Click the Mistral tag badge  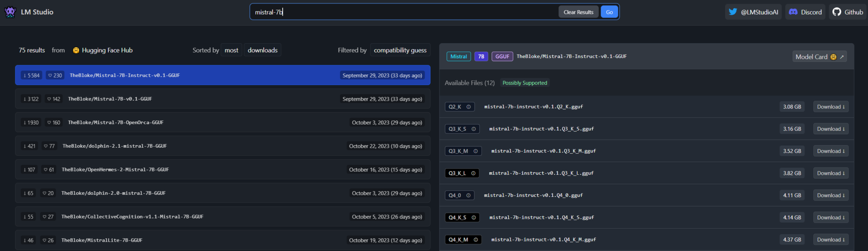pyautogui.click(x=459, y=57)
